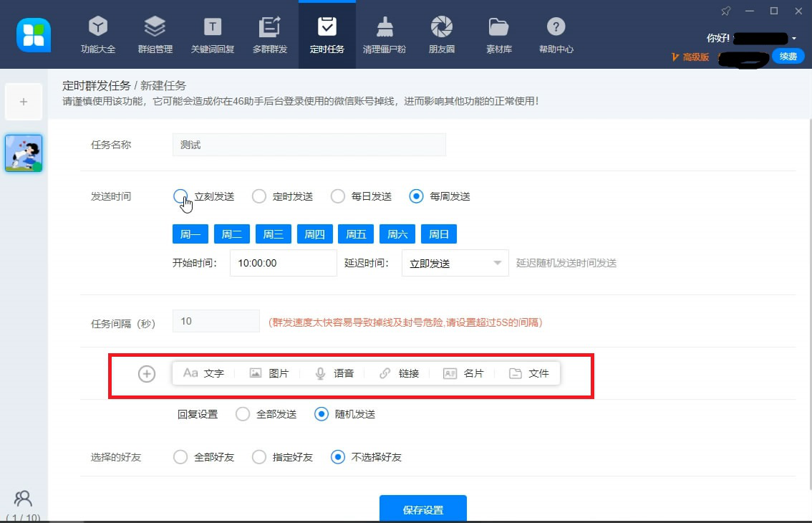812x523 pixels.
Task: Open the 多群发 mass sending module
Action: click(269, 34)
